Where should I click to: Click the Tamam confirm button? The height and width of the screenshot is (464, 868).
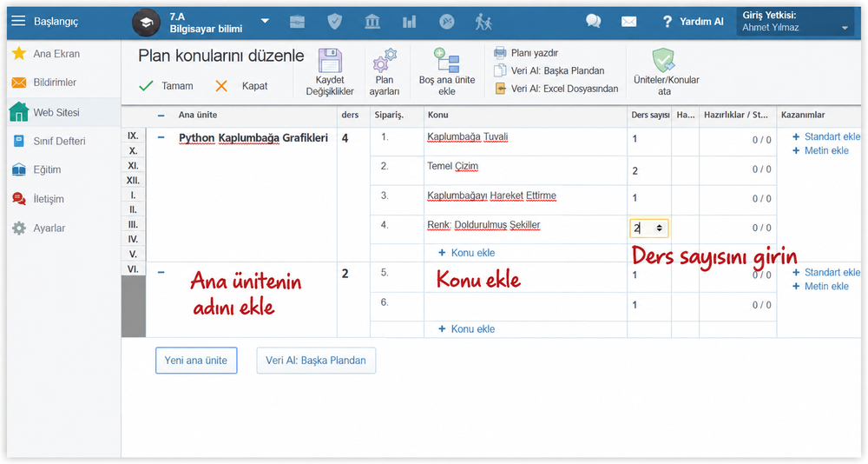[166, 86]
